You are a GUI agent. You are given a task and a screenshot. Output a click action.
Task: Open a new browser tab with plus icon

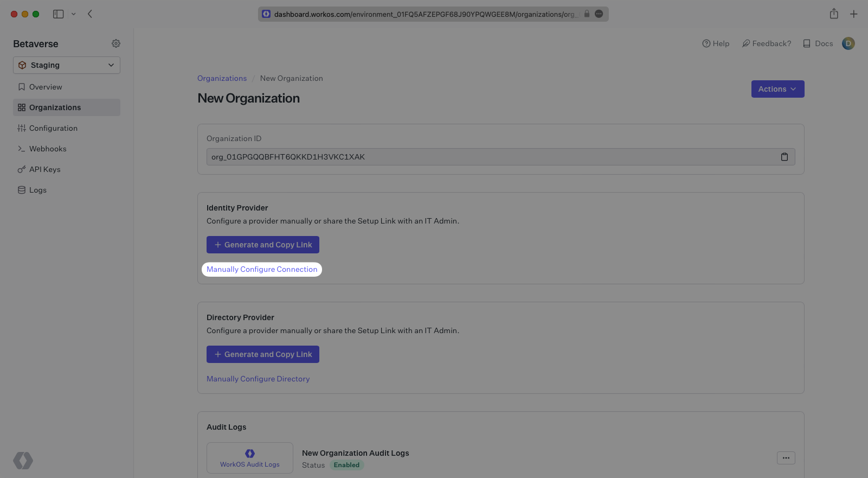point(853,14)
